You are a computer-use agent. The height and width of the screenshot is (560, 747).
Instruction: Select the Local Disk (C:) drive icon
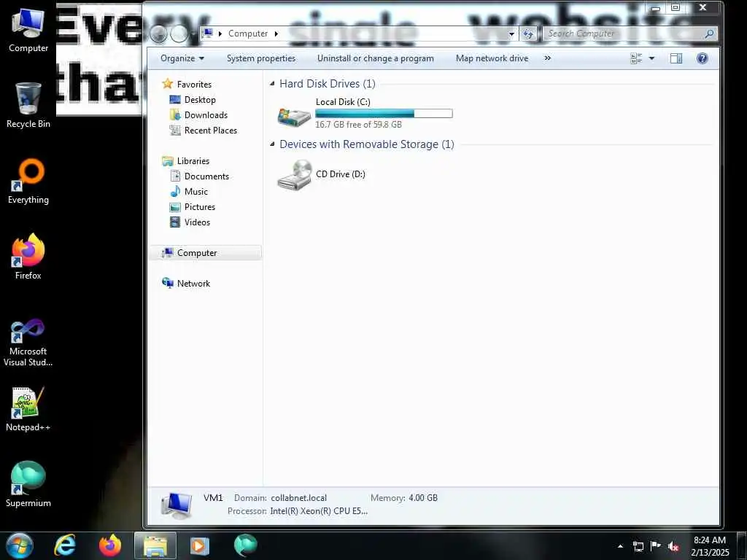294,116
